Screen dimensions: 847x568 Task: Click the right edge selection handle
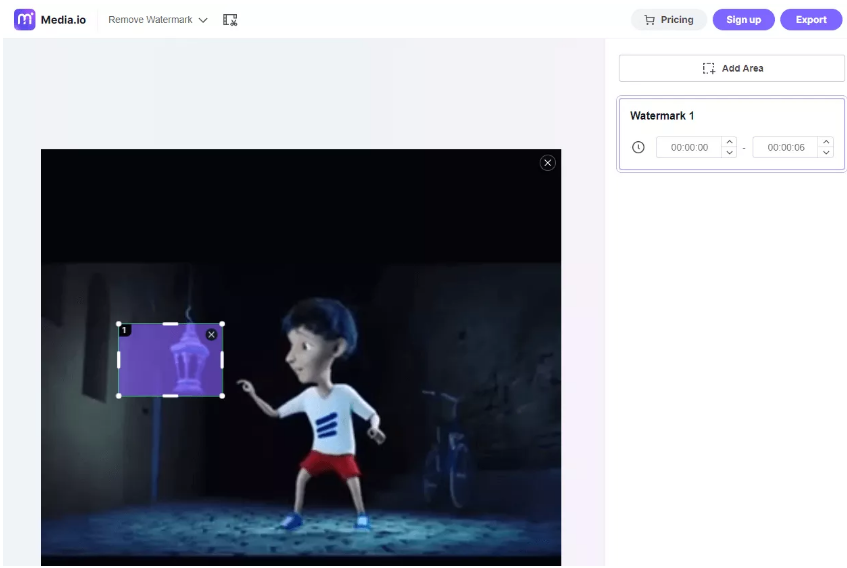pos(222,360)
